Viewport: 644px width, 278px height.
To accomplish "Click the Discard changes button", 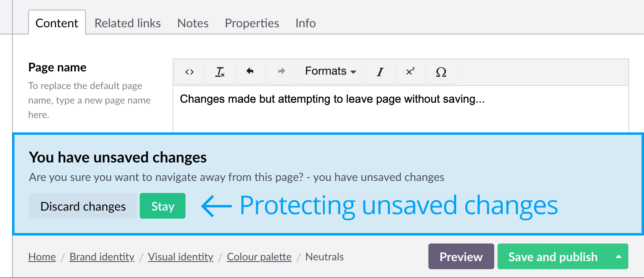I will 83,206.
